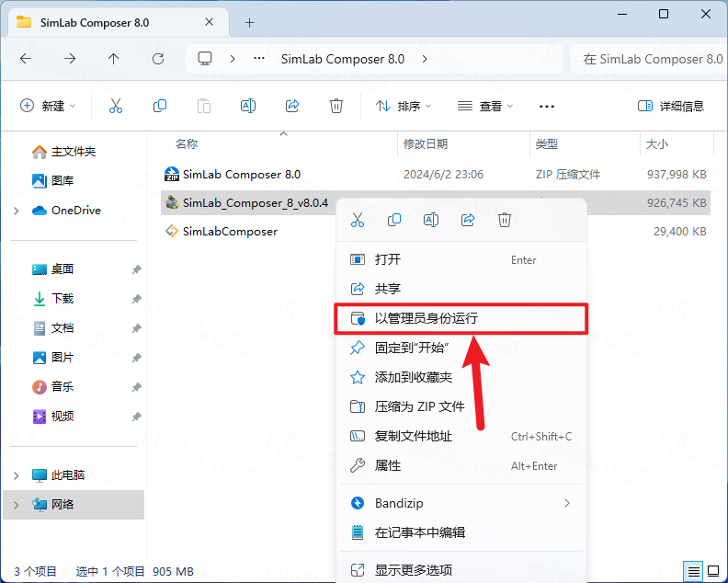Click the PC monitor icon in the address bar

click(x=205, y=59)
